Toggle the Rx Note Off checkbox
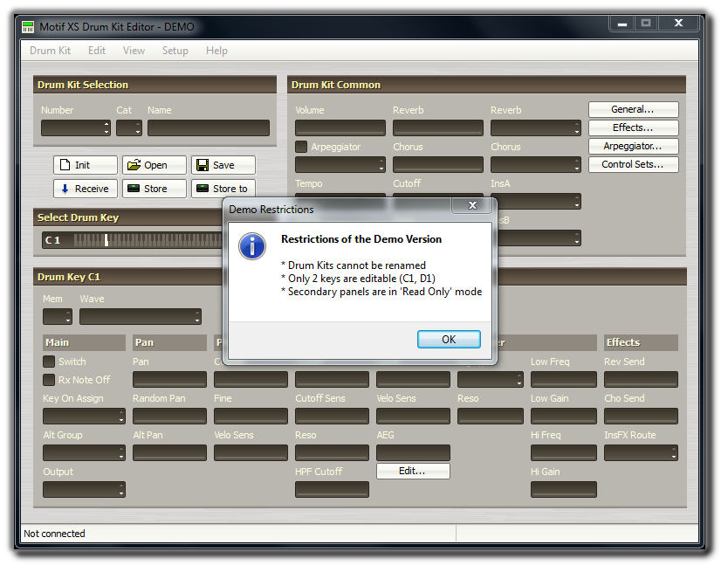Image resolution: width=728 pixels, height=572 pixels. [x=49, y=380]
